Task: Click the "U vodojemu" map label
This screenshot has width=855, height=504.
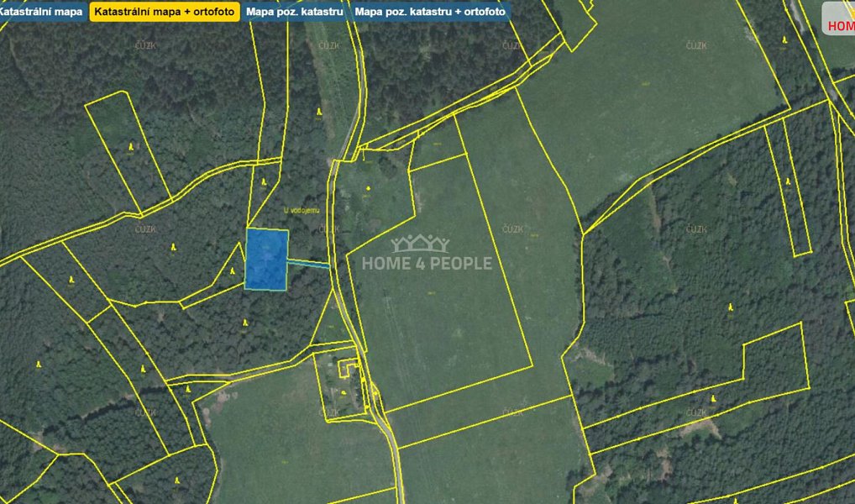Action: pyautogui.click(x=302, y=210)
